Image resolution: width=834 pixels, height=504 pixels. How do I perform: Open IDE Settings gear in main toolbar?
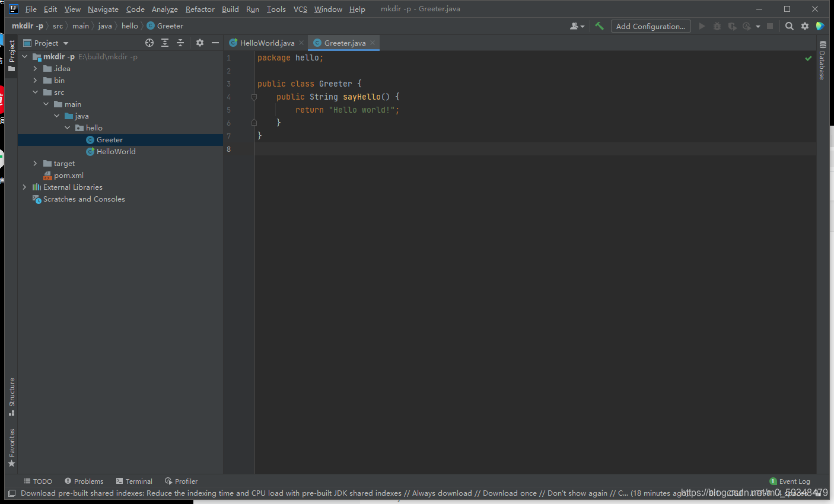804,26
